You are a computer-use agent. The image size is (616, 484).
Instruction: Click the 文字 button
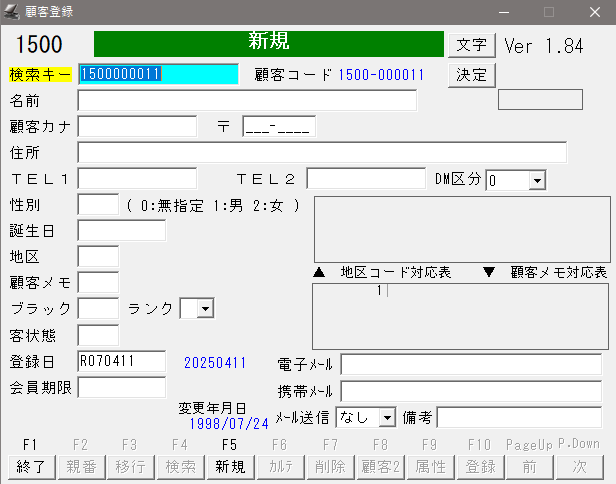click(471, 45)
